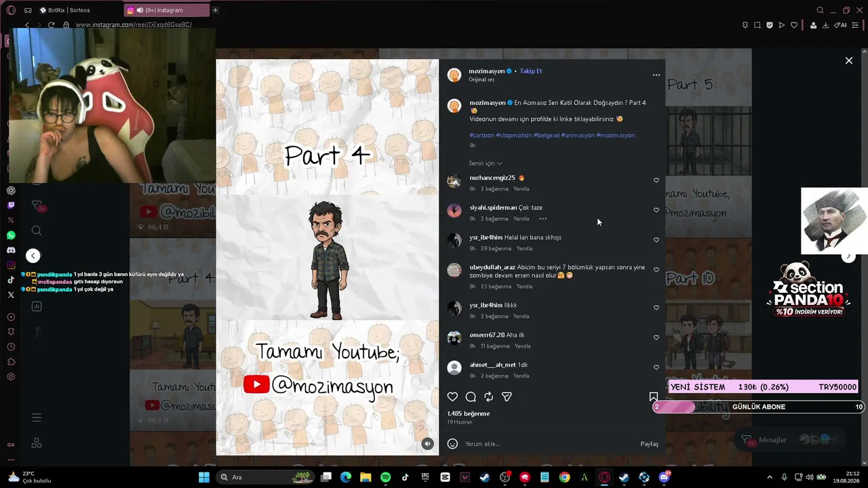
Task: Close the Instagram reel overlay
Action: coord(848,61)
